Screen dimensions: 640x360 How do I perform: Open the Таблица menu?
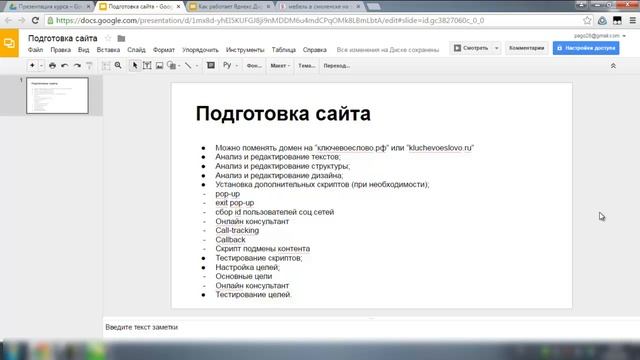pyautogui.click(x=284, y=50)
